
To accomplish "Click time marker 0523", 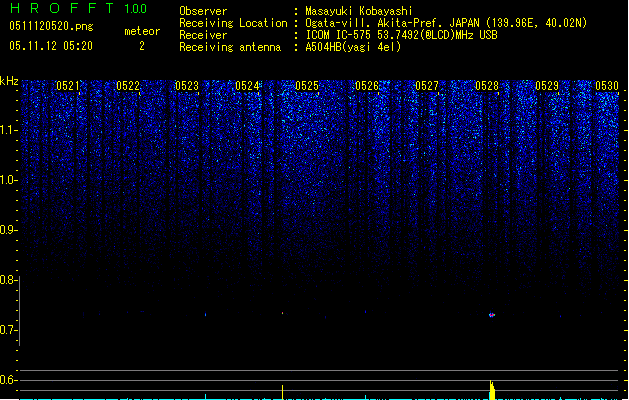I will (187, 86).
